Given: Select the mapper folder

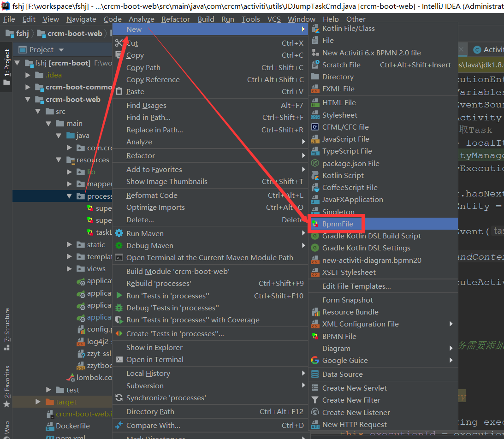Looking at the screenshot, I should tap(100, 184).
